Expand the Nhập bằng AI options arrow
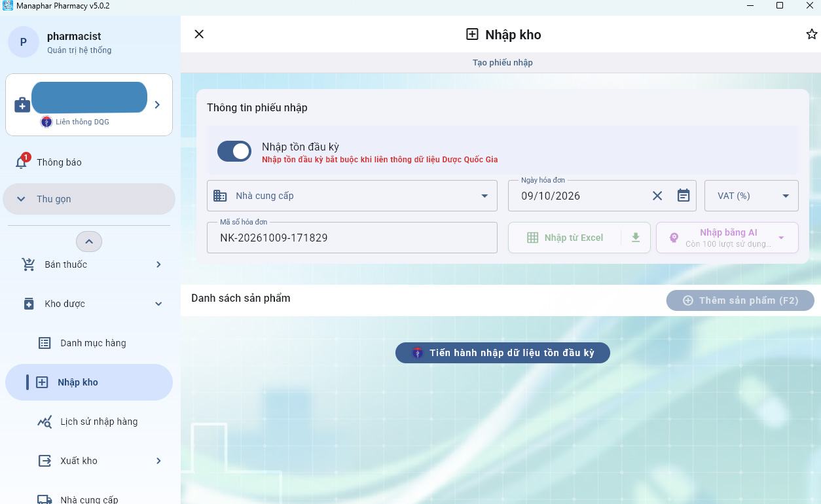This screenshot has width=821, height=504. pos(781,238)
